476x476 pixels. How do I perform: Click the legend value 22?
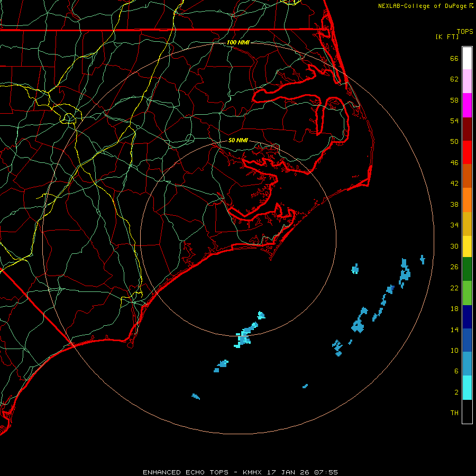tap(454, 288)
